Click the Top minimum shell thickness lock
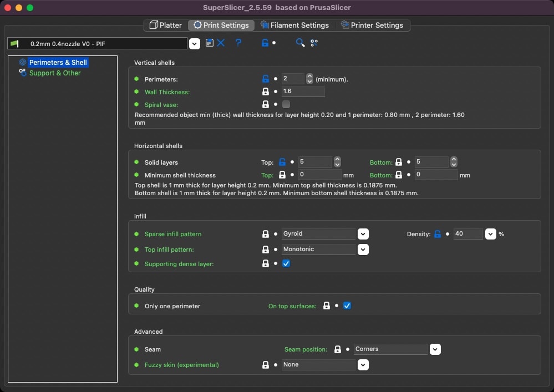 tap(282, 175)
